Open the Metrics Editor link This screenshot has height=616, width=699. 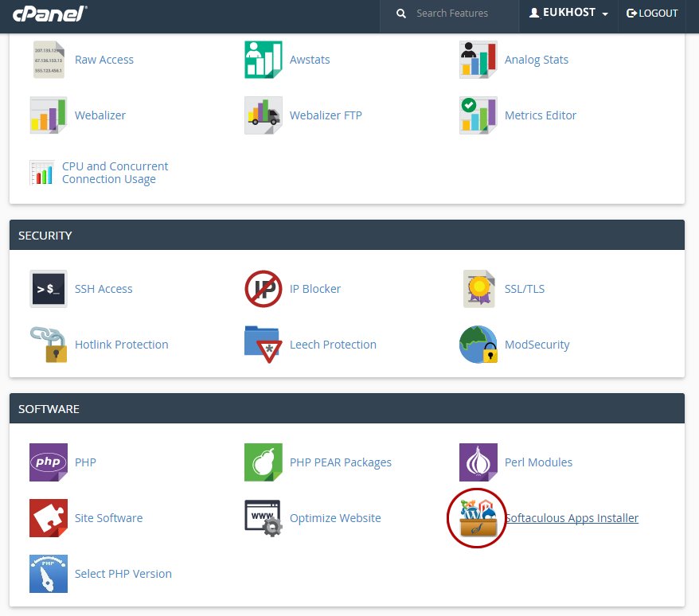click(541, 115)
